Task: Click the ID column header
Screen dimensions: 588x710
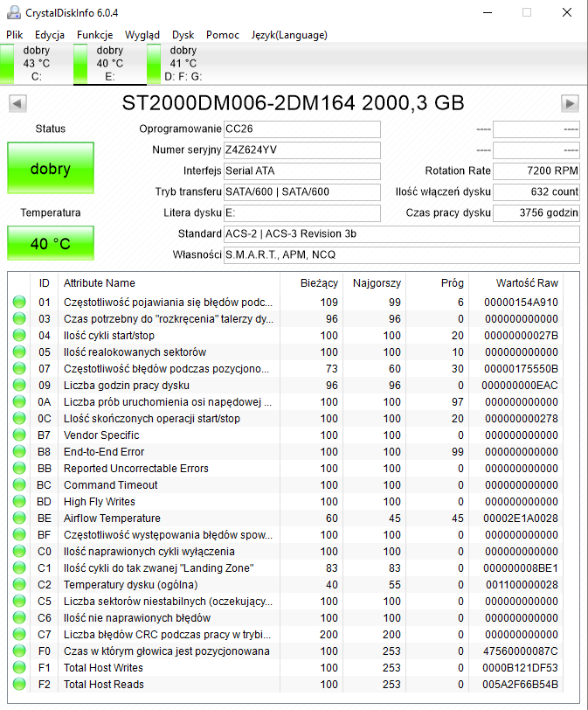Action: tap(44, 283)
